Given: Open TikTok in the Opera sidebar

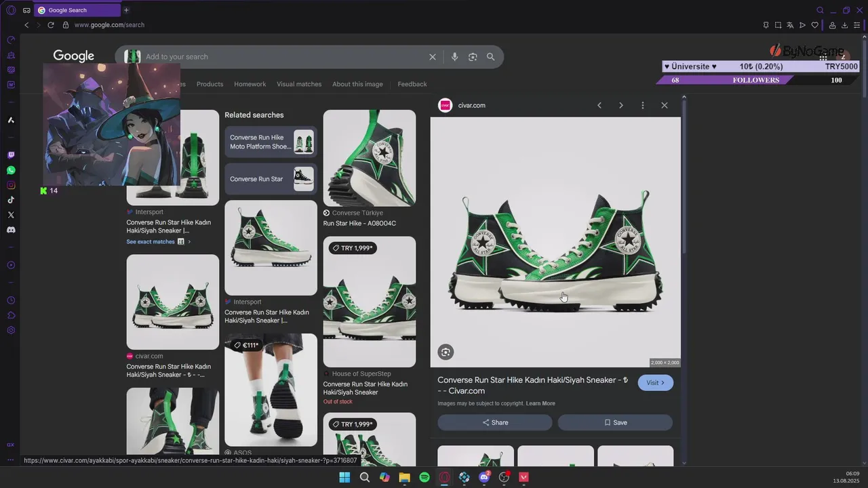Looking at the screenshot, I should click(x=11, y=200).
